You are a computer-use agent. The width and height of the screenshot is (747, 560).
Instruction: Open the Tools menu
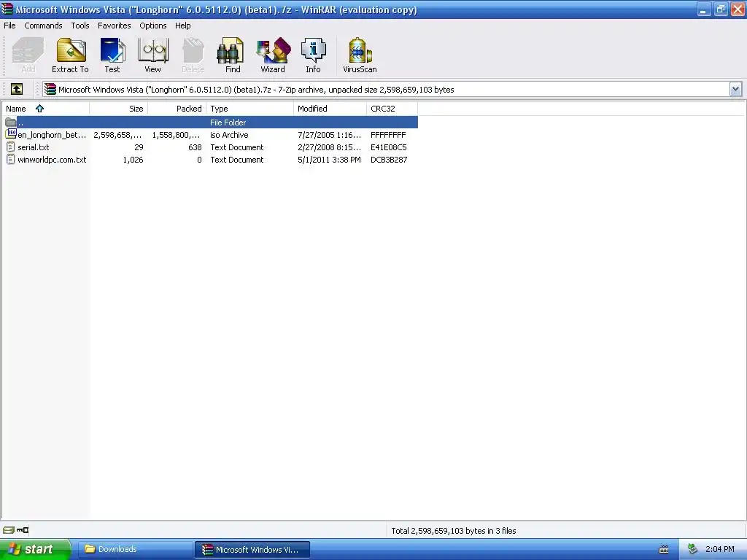tap(80, 26)
